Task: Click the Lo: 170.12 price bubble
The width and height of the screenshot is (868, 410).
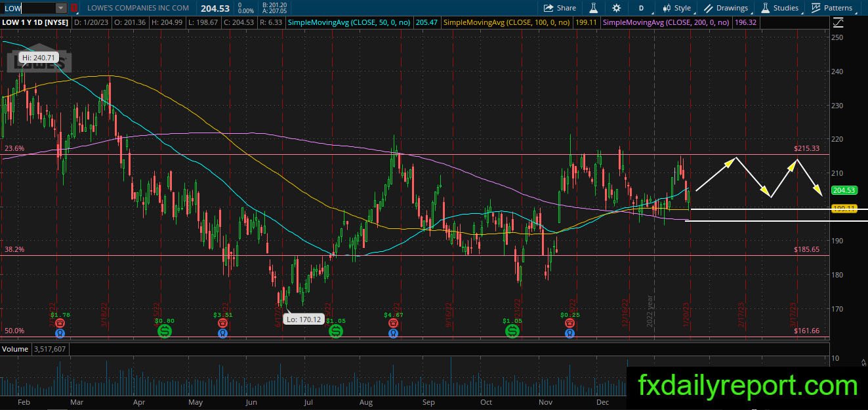Action: (302, 319)
